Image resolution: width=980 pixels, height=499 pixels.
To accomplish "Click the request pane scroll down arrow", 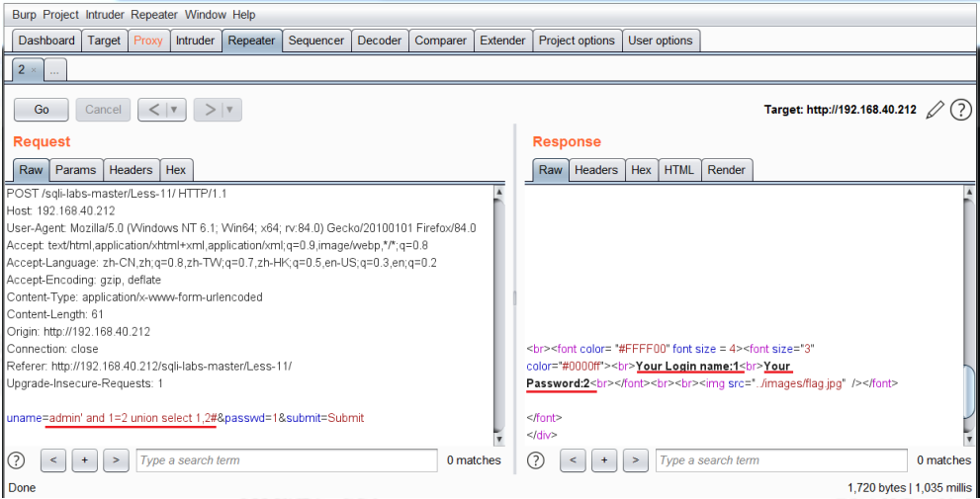I will pos(498,439).
